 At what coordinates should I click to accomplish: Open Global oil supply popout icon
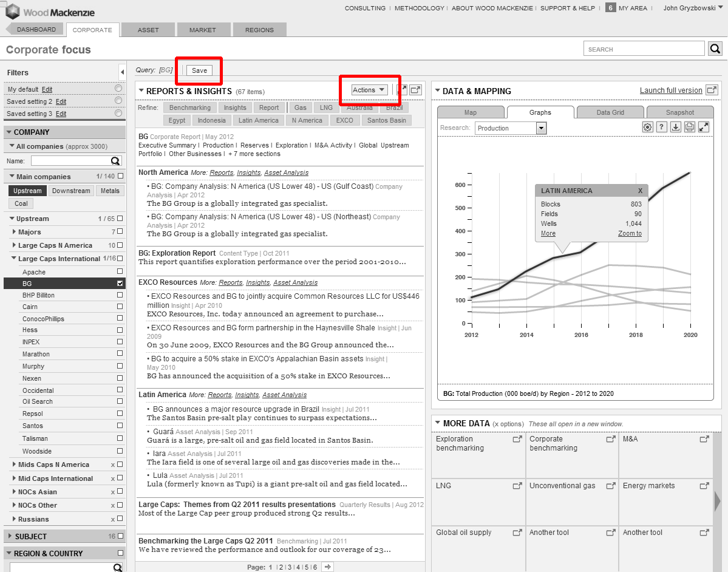click(x=517, y=533)
